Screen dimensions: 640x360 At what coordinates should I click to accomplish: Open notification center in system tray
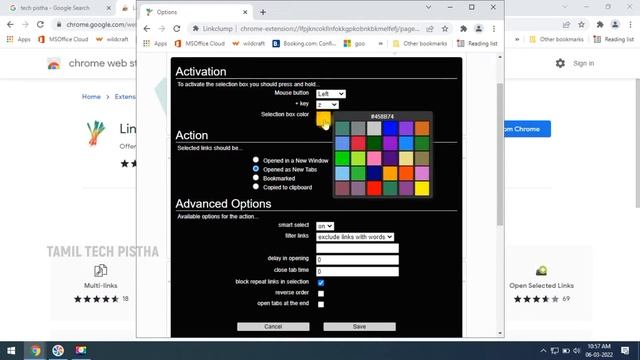pyautogui.click(x=625, y=351)
